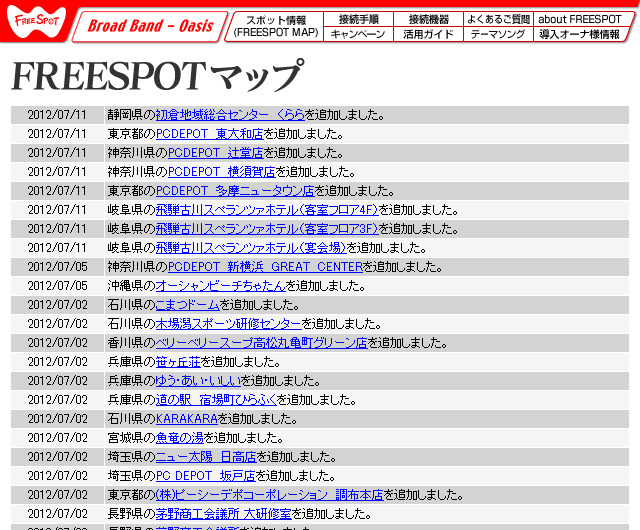Screen dimensions: 640x530
Task: Open the キャンペーン menu item
Action: click(358, 34)
